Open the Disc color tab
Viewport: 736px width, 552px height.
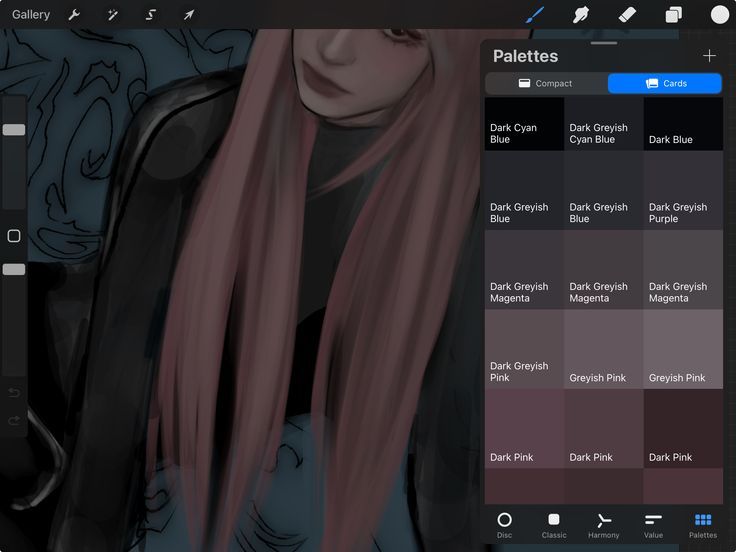[505, 525]
